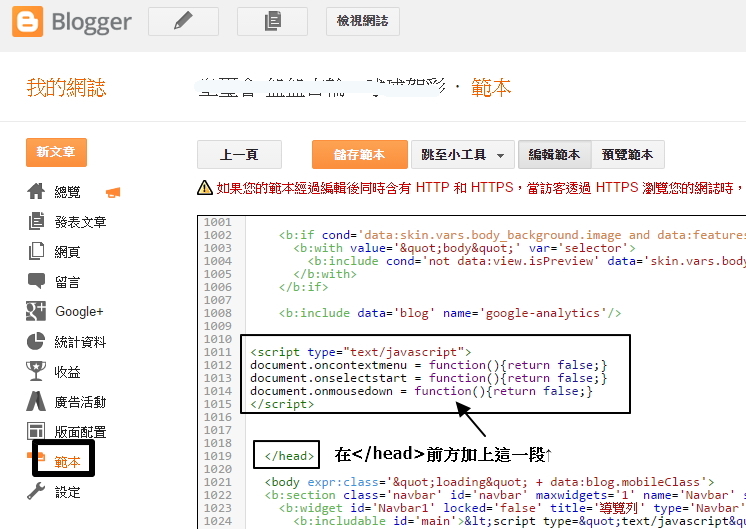Viewport: 746px width, 529px height.
Task: Open the 網頁 sidebar menu item
Action: point(68,252)
